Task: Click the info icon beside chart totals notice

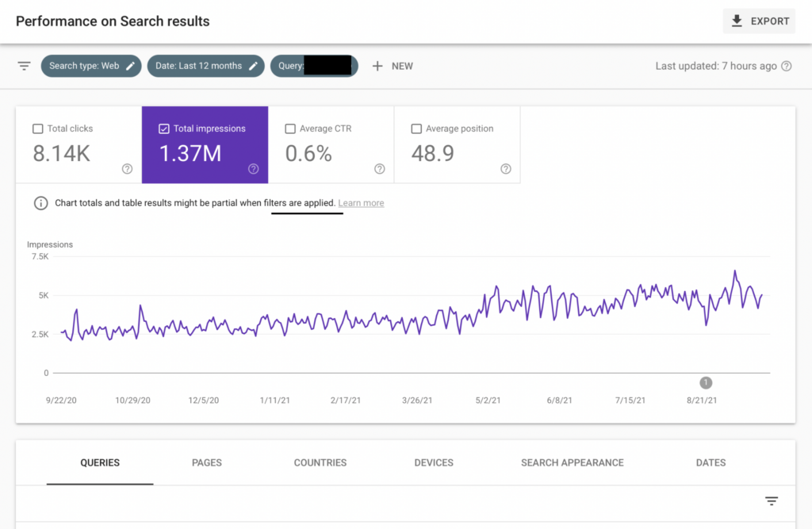Action: pyautogui.click(x=41, y=203)
